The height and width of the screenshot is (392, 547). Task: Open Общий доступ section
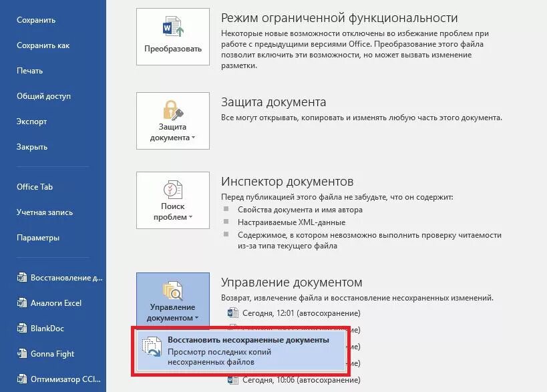tap(43, 96)
